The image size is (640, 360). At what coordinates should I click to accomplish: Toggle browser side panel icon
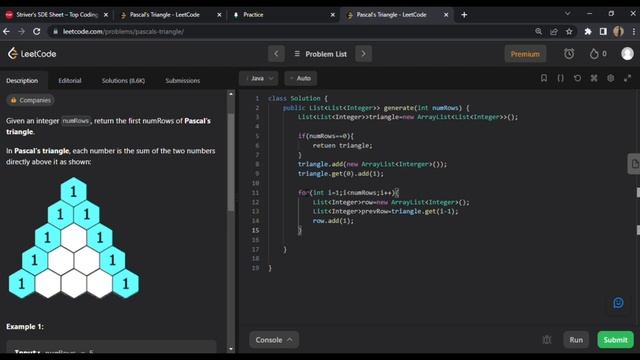click(x=603, y=31)
